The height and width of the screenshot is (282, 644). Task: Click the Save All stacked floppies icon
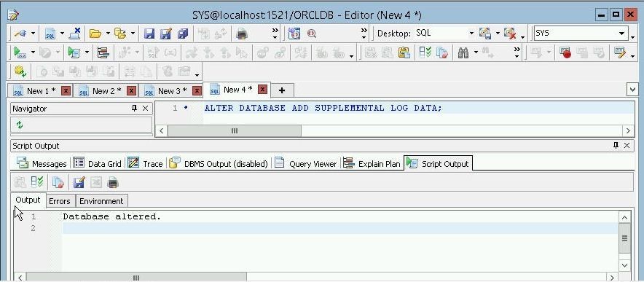[x=183, y=34]
